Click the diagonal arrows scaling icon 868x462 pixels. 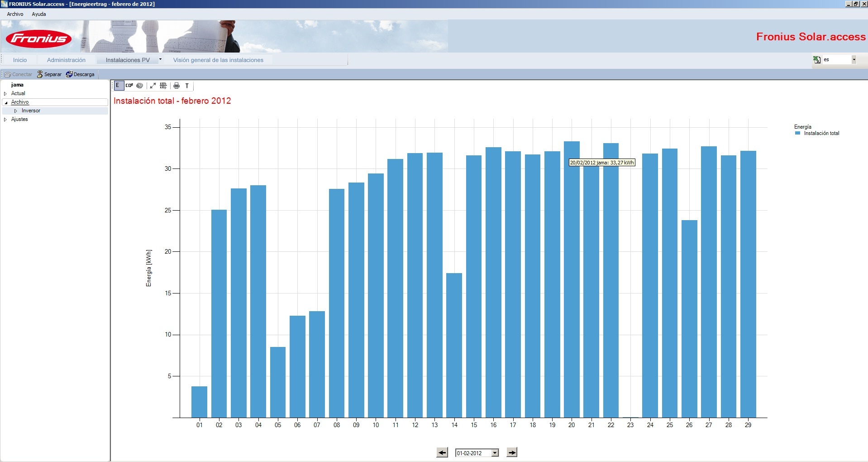(x=153, y=85)
